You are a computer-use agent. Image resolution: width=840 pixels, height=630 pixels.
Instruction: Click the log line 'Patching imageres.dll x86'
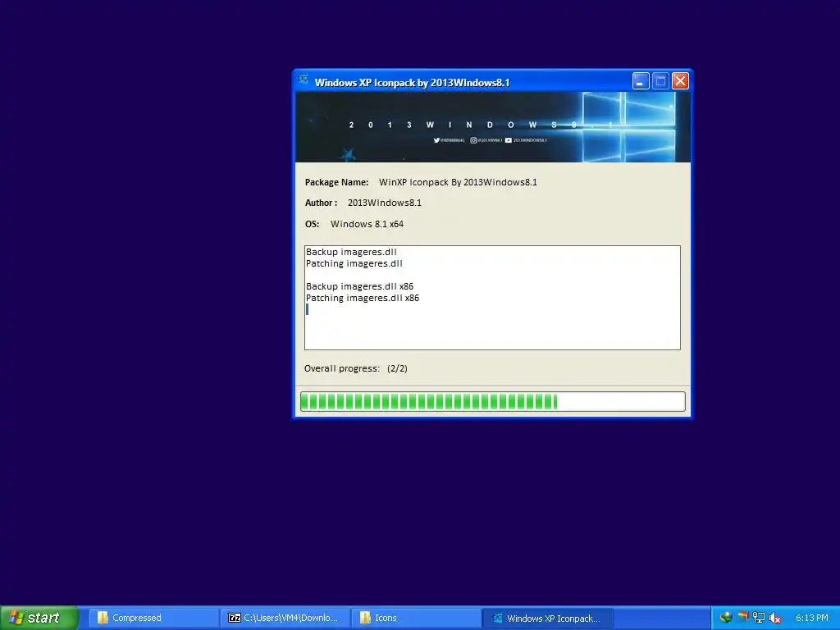tap(363, 298)
